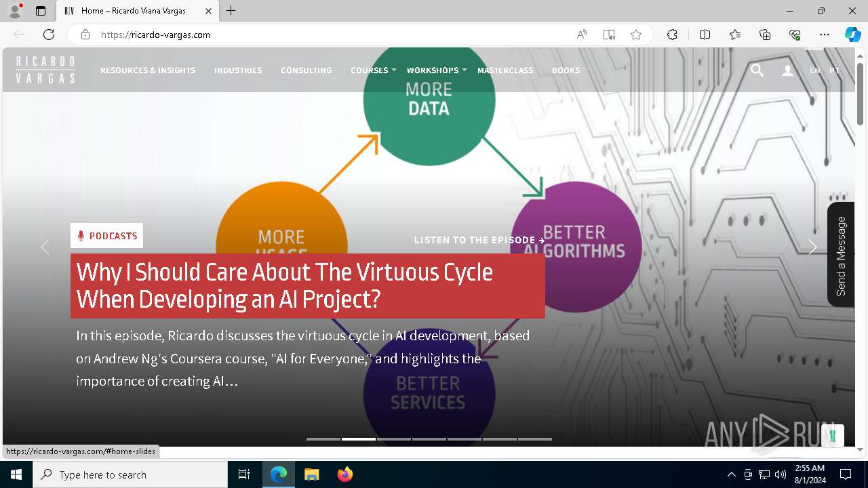Click Listen to the Episode link

coord(479,240)
